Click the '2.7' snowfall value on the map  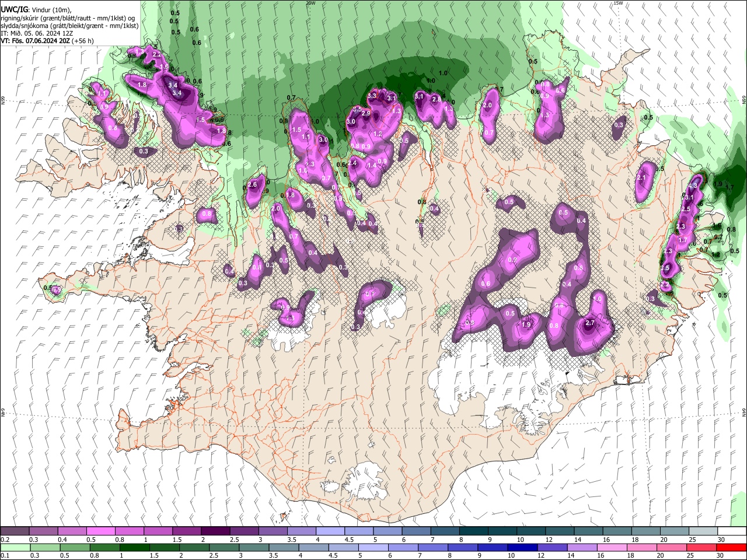click(x=589, y=323)
